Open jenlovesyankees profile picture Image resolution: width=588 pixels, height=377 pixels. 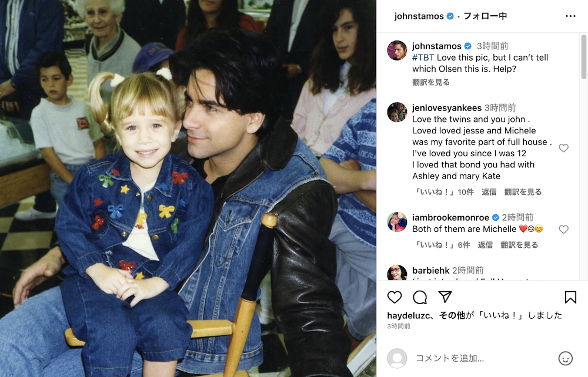pyautogui.click(x=397, y=112)
